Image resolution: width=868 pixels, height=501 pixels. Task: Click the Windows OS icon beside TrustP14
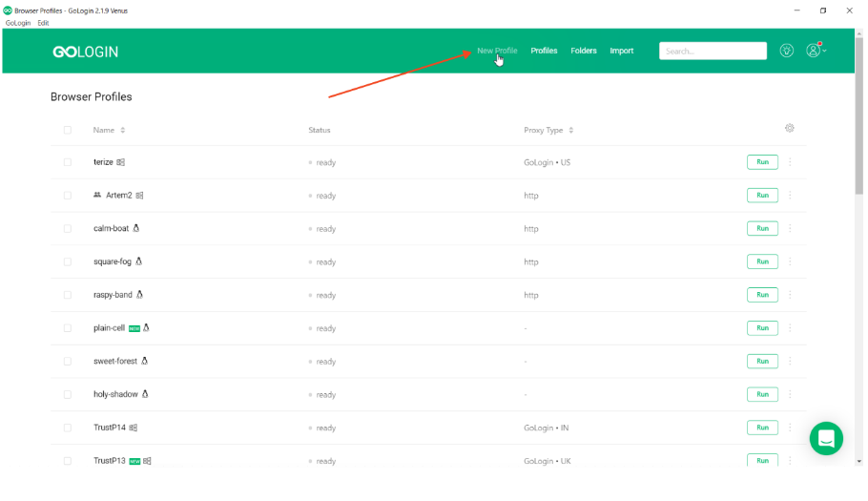(134, 428)
